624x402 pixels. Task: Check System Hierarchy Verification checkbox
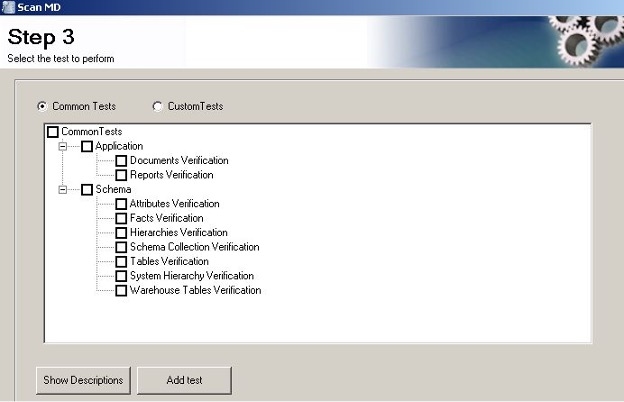point(121,276)
